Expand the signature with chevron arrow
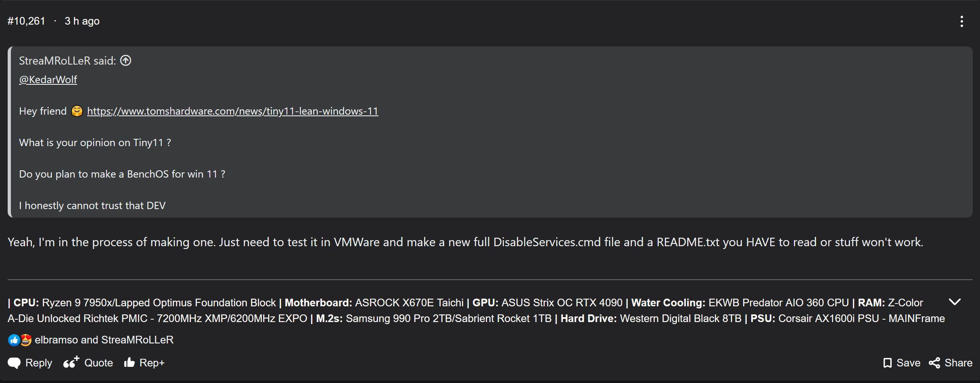The height and width of the screenshot is (383, 980). [x=955, y=302]
